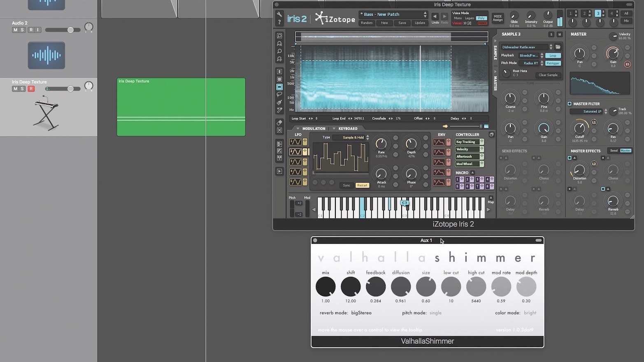Open the Saturated LP filter type dropdown
Screen dimensions: 644x362
[x=589, y=111]
